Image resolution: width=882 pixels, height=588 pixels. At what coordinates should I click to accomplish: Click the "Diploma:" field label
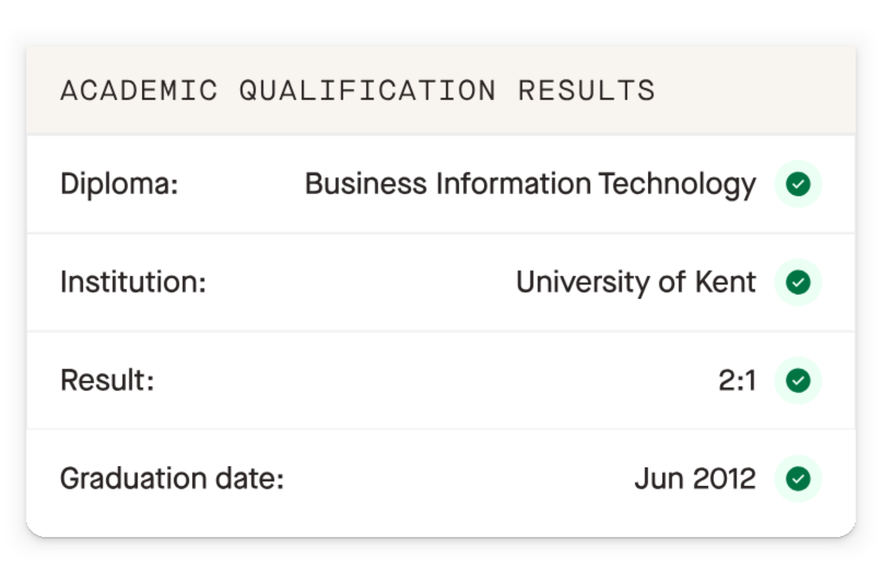click(119, 183)
